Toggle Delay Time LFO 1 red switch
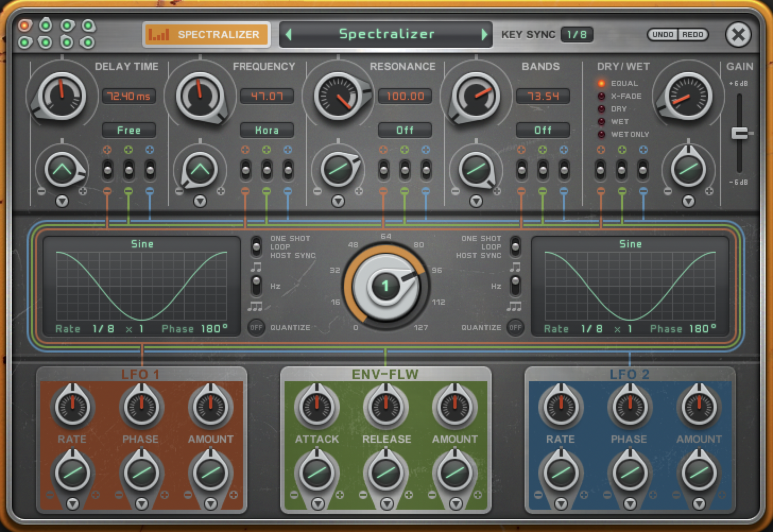The image size is (773, 532). [x=107, y=170]
